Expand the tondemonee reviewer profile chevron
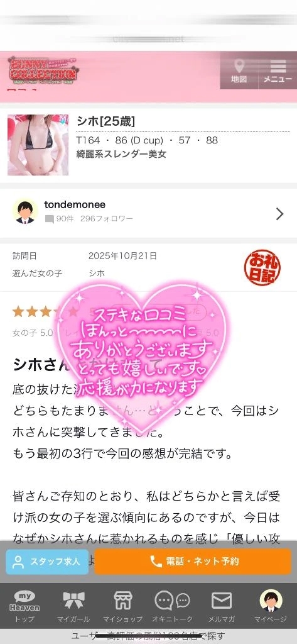The height and width of the screenshot is (644, 297). tap(280, 214)
